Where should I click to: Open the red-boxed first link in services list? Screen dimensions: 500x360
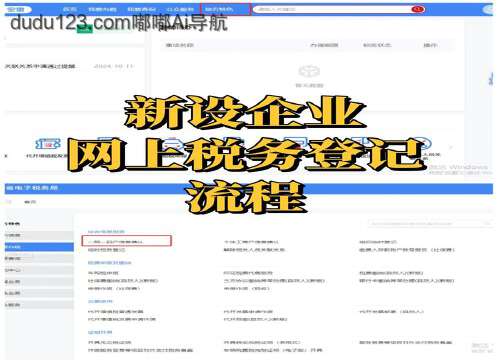pos(127,241)
